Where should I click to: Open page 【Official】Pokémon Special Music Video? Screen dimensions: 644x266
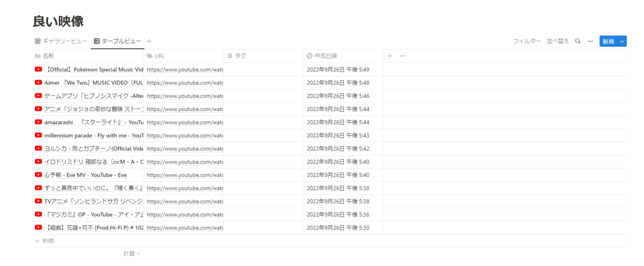[94, 70]
